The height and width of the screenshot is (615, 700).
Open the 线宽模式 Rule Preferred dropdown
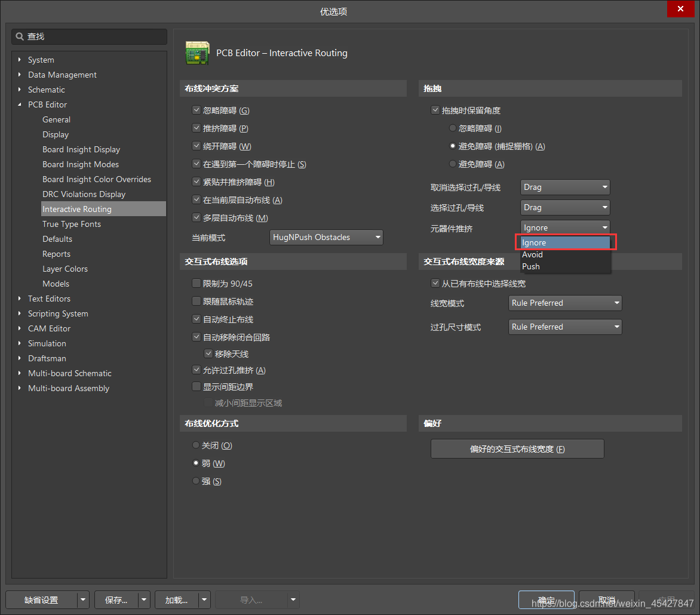[565, 303]
